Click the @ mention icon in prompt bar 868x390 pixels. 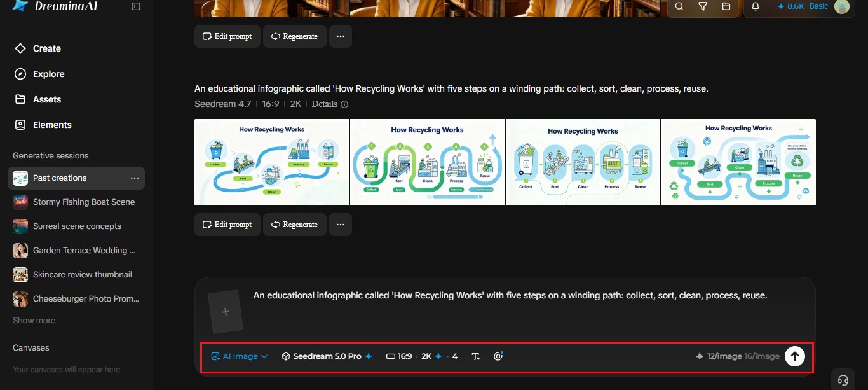point(498,356)
